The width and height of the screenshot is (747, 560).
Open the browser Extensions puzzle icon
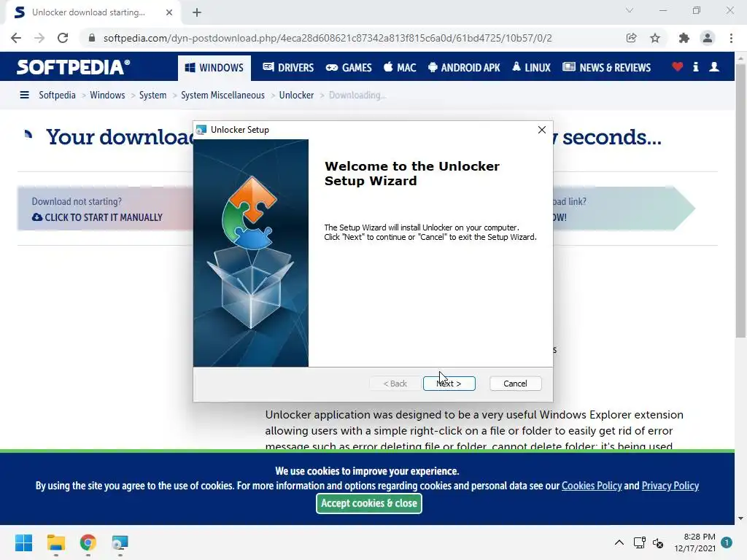[x=684, y=38]
